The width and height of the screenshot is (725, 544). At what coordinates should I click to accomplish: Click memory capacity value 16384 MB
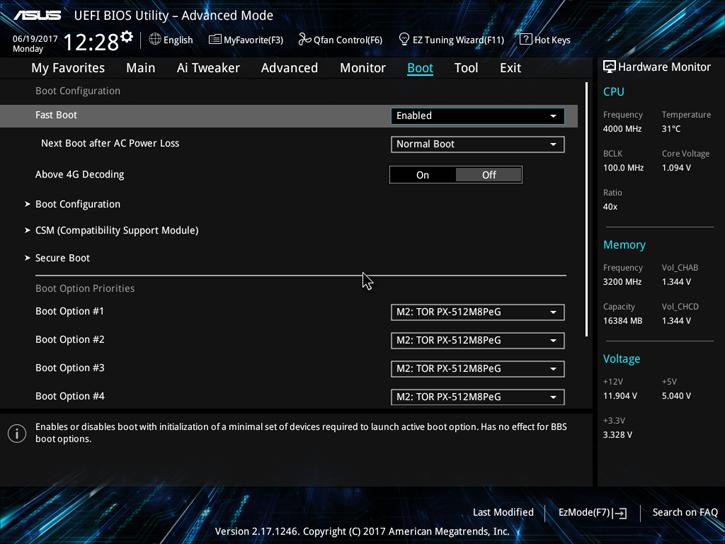pyautogui.click(x=622, y=321)
